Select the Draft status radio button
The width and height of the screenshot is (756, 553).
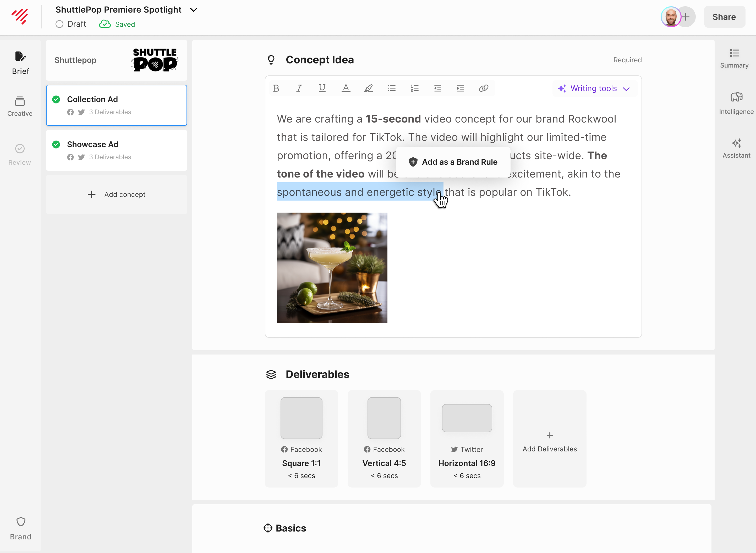[x=60, y=24]
